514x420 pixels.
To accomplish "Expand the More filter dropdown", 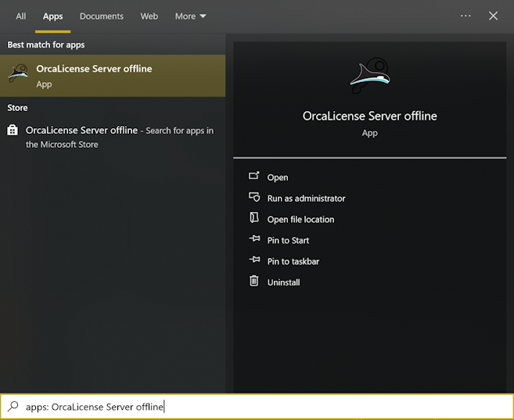I will coord(190,16).
